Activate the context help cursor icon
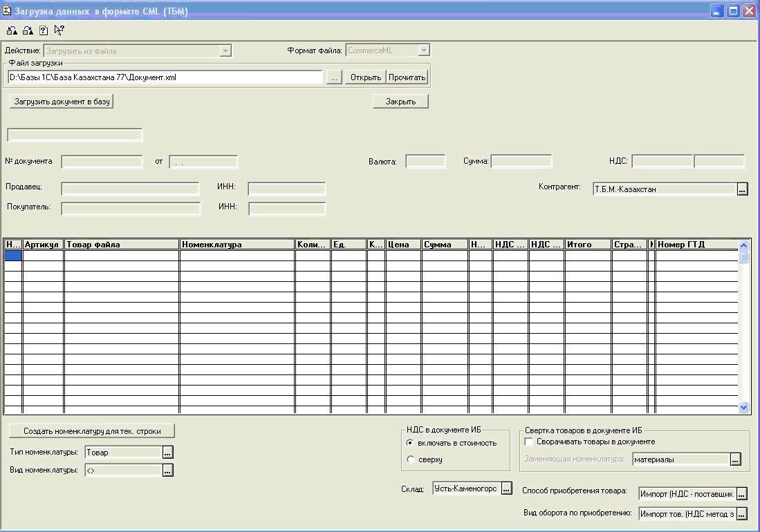 click(x=59, y=30)
